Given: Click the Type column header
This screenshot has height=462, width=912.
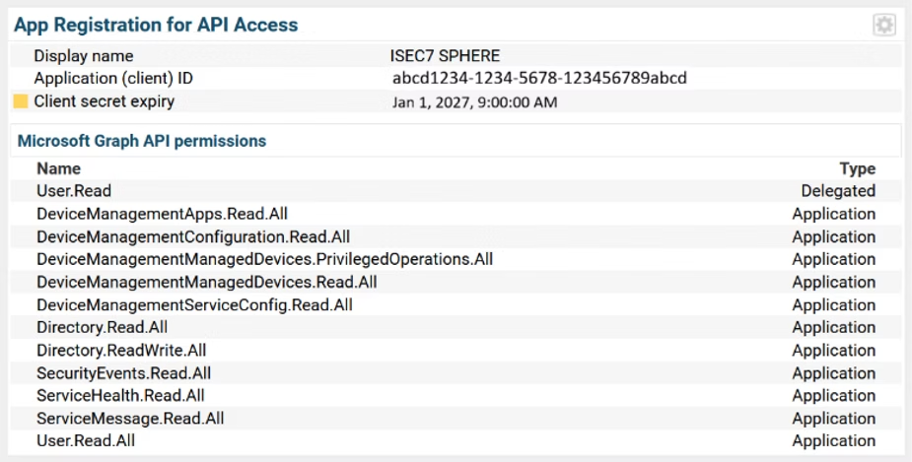Looking at the screenshot, I should pyautogui.click(x=857, y=168).
